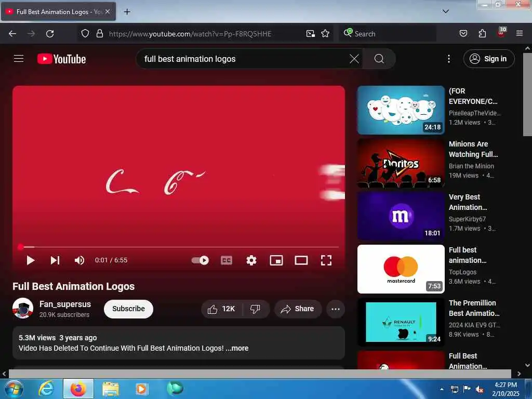The height and width of the screenshot is (399, 532).
Task: Open Windows Explorer folder on taskbar
Action: [x=111, y=389]
